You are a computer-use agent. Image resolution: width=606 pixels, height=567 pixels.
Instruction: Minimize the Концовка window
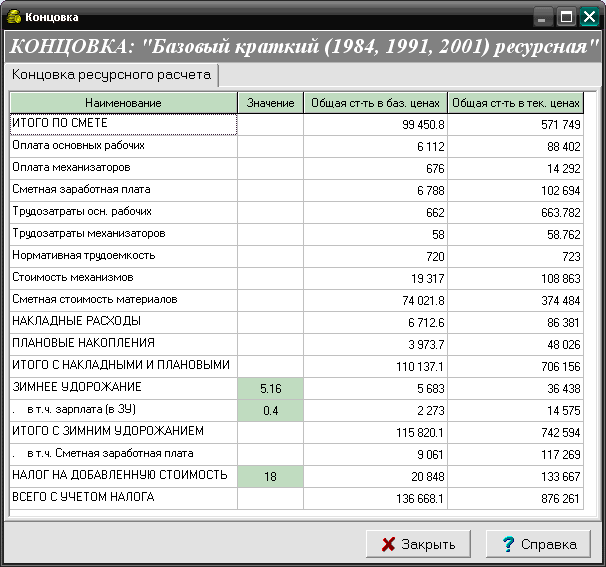pos(543,17)
